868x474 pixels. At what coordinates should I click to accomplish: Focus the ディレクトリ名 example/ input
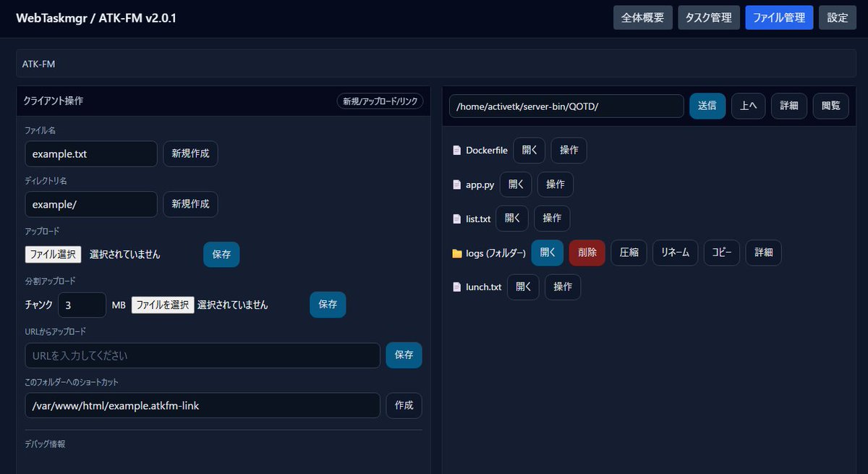coord(91,204)
